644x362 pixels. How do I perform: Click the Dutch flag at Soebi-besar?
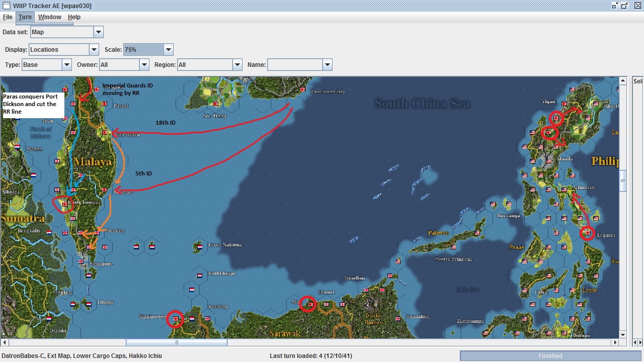(x=200, y=276)
